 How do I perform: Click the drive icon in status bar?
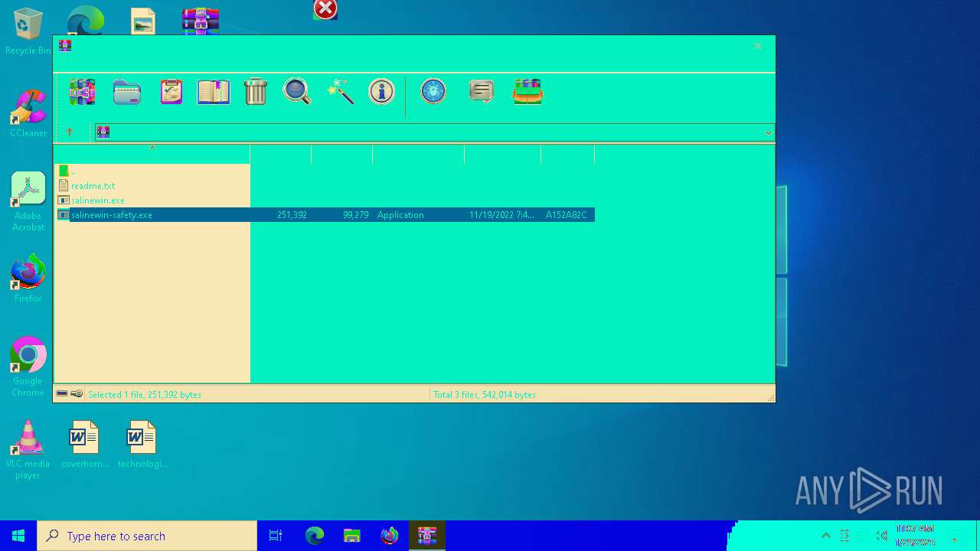click(x=62, y=394)
